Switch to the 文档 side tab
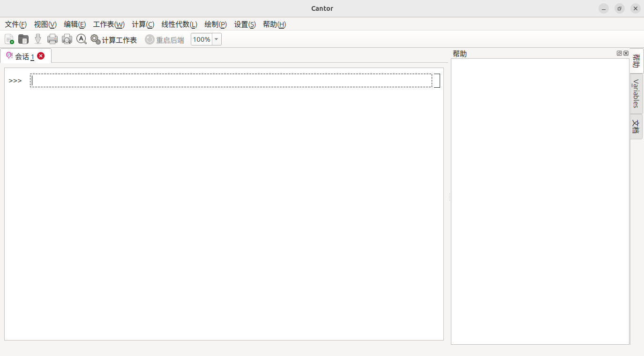This screenshot has height=356, width=644. pos(636,127)
